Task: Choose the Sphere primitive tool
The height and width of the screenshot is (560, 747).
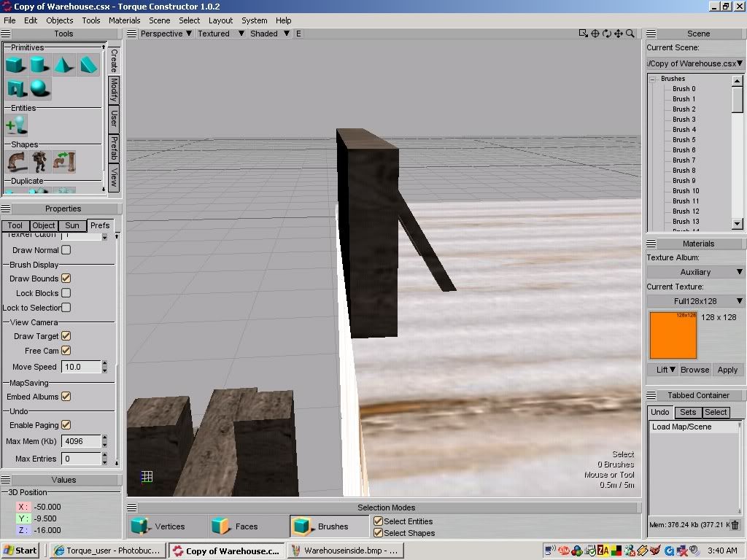Action: coord(39,88)
